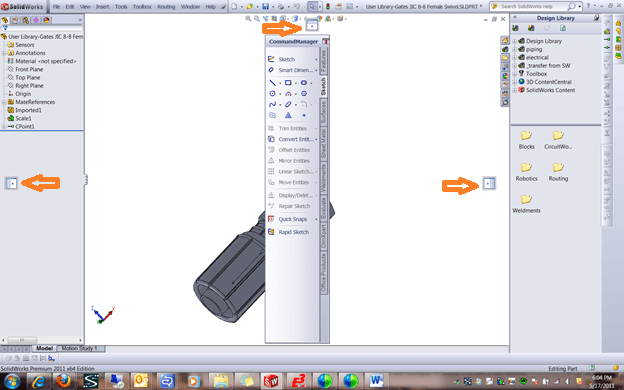Click the Convert Entities tool
624x390 pixels.
[x=291, y=139]
